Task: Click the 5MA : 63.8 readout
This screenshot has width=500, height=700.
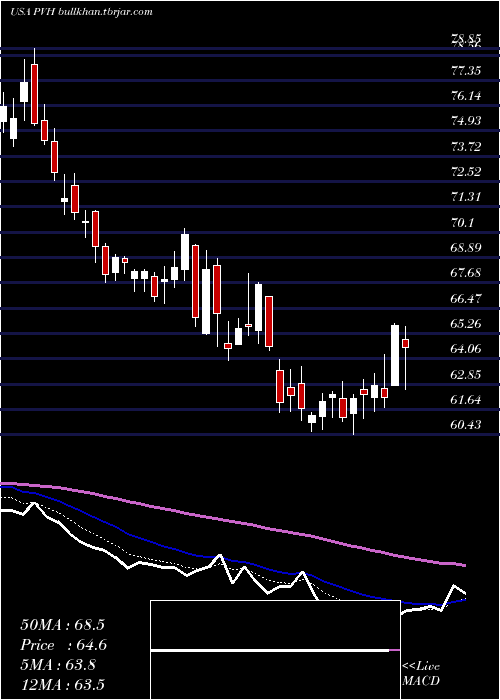Action: tap(58, 665)
